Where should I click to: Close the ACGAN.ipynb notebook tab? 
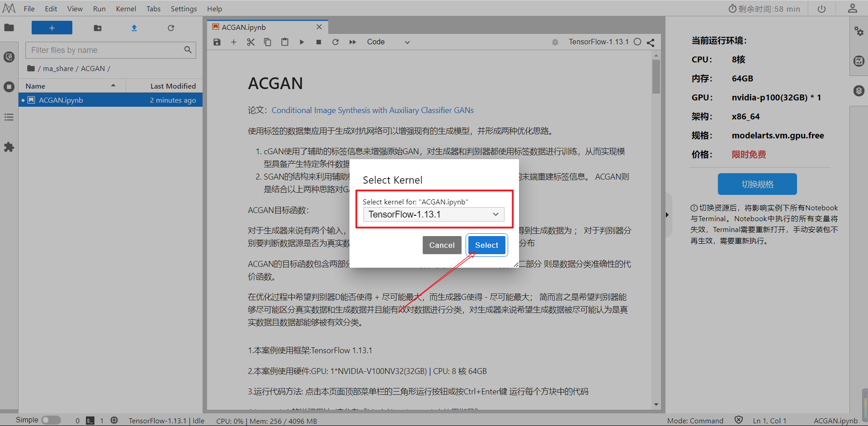click(x=319, y=27)
